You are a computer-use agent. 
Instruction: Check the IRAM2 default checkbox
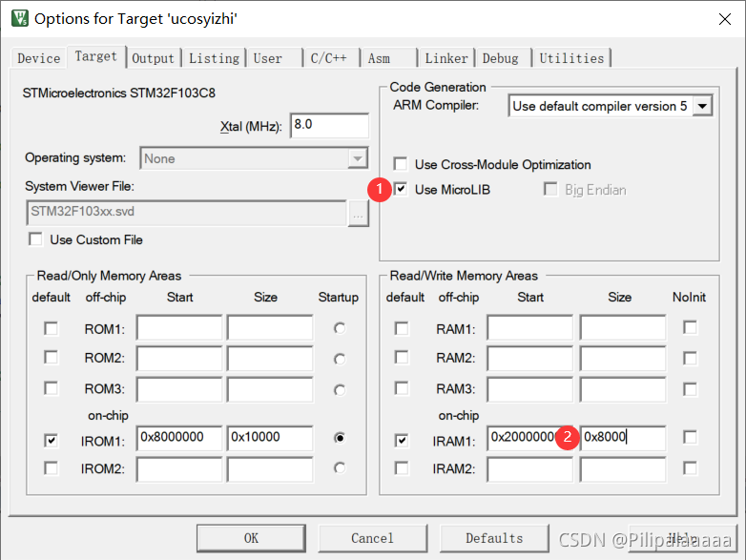[402, 468]
